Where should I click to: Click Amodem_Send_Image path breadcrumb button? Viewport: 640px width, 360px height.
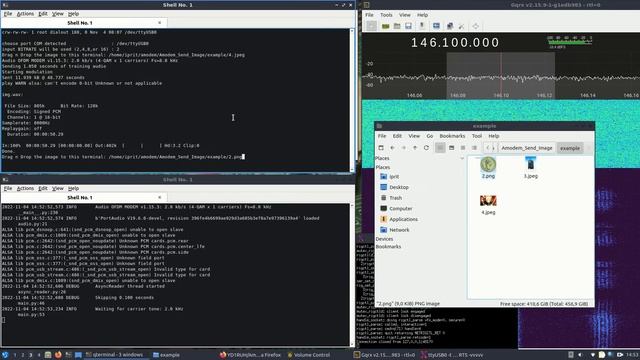point(527,148)
